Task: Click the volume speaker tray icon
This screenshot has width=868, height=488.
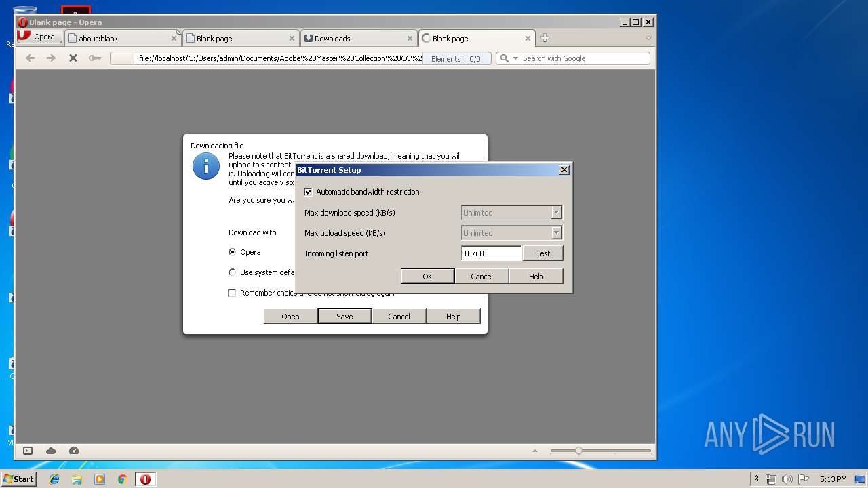Action: pyautogui.click(x=787, y=479)
